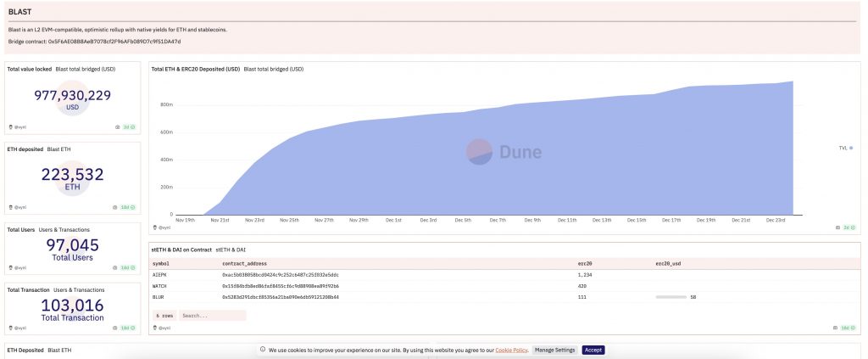The width and height of the screenshot is (868, 359).
Task: Click the 2d refresh badge on TVL card
Action: coord(129,126)
